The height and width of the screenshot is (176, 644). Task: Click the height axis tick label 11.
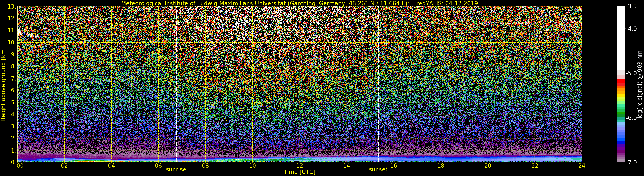(12, 31)
